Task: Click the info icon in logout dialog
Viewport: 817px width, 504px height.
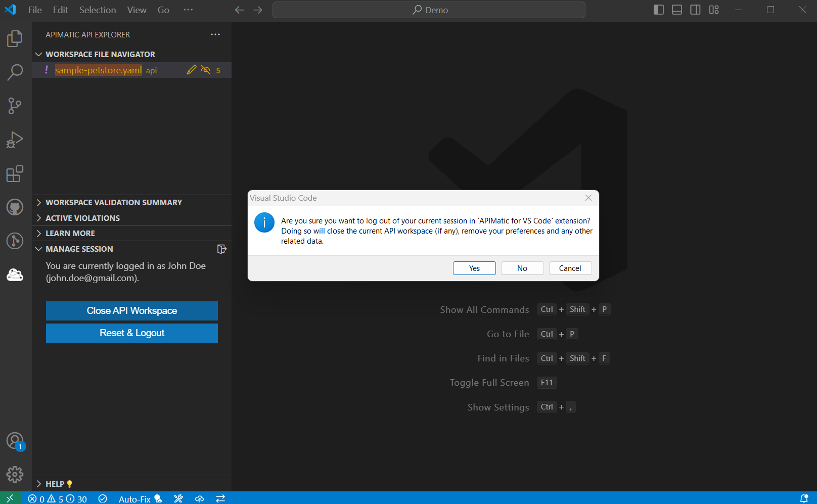Action: (264, 222)
